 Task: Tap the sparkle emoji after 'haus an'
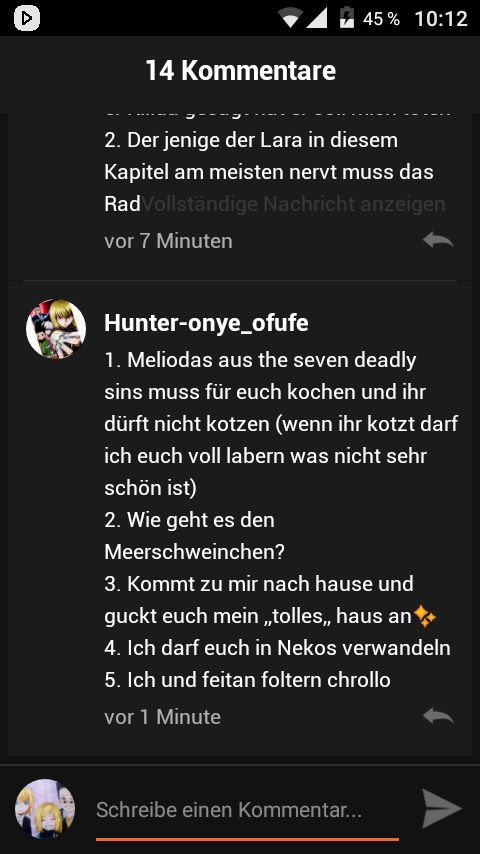click(x=425, y=617)
